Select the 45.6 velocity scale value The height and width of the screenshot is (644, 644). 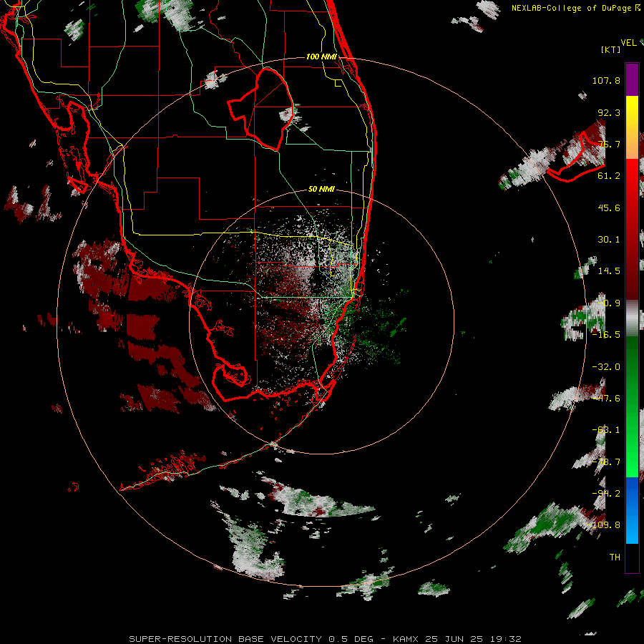coord(609,208)
